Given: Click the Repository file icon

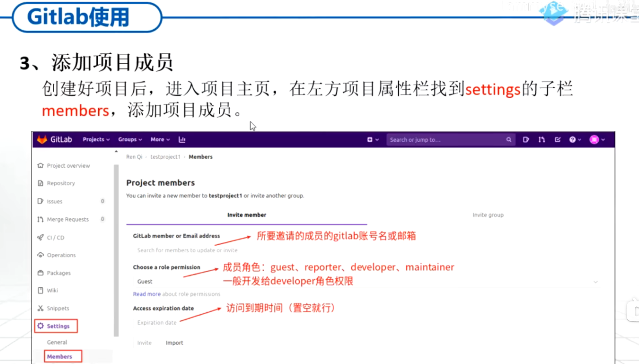Looking at the screenshot, I should click(x=40, y=183).
